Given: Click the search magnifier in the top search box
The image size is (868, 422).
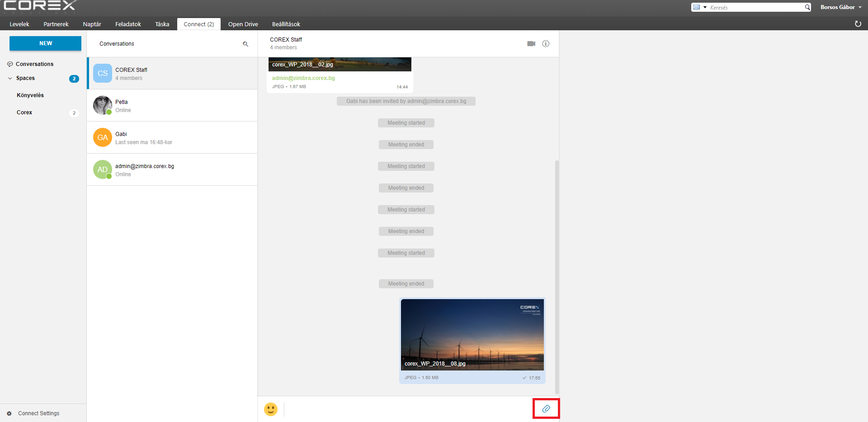Looking at the screenshot, I should tap(807, 7).
